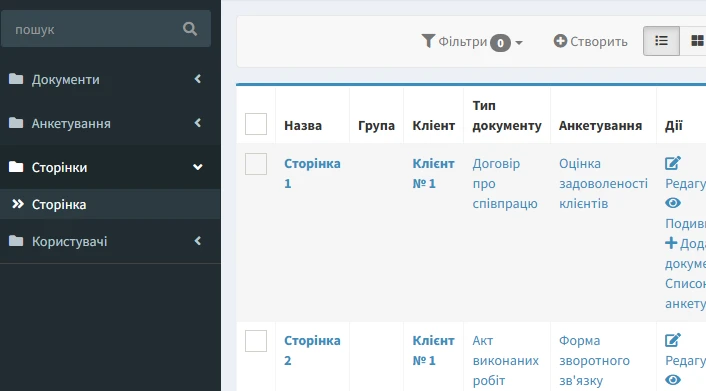Switch to list view layout
This screenshot has width=706, height=391.
[661, 41]
